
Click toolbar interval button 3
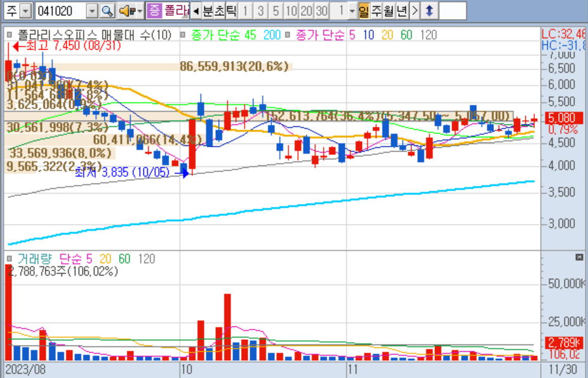pyautogui.click(x=260, y=11)
